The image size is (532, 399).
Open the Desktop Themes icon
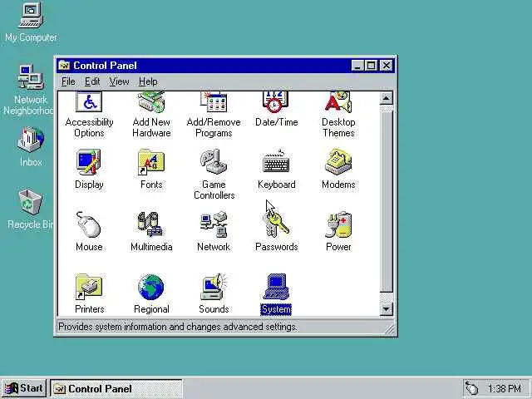338,101
